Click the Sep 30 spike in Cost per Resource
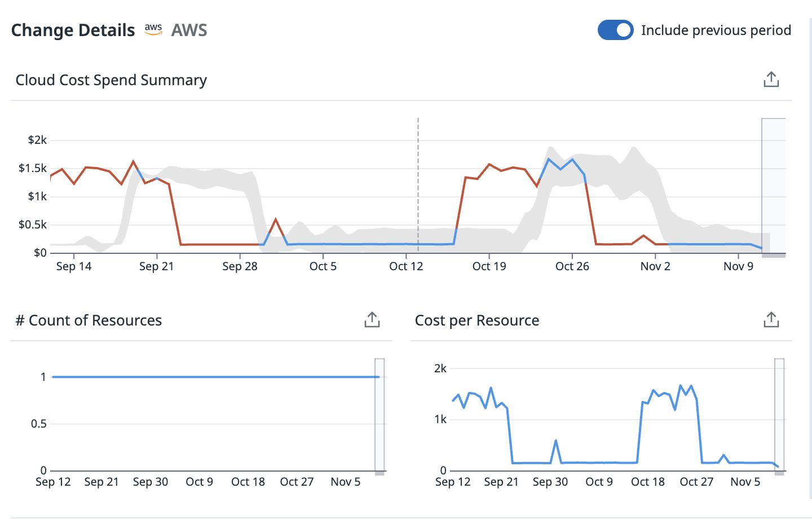This screenshot has height=519, width=812. 556,441
